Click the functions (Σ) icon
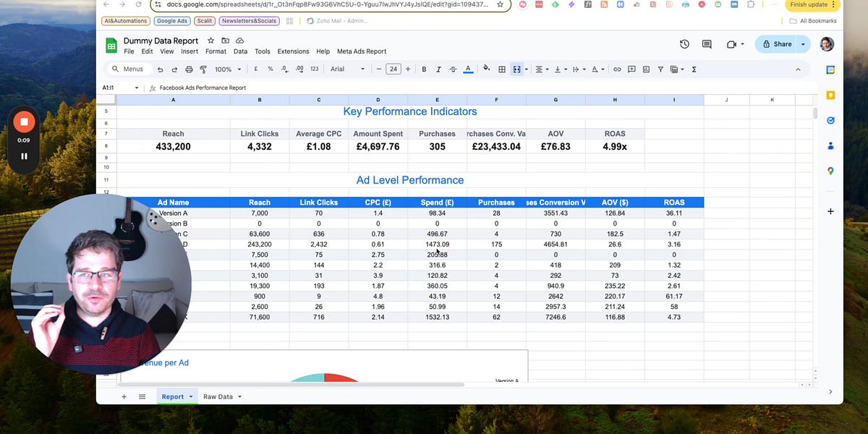Screen dimensions: 868x434 tap(694, 69)
